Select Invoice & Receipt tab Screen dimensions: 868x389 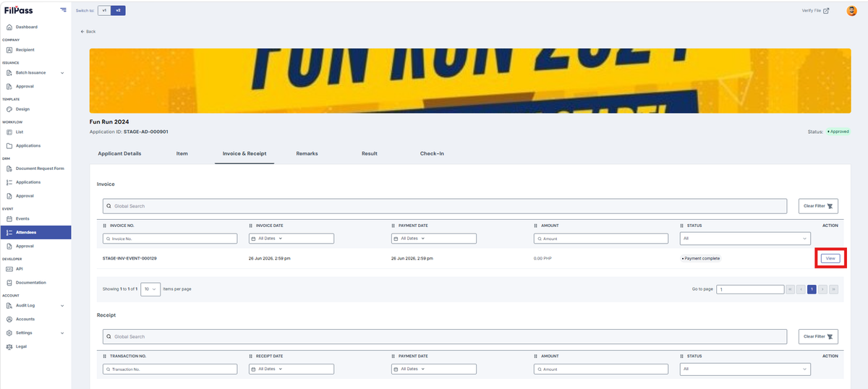click(x=244, y=153)
